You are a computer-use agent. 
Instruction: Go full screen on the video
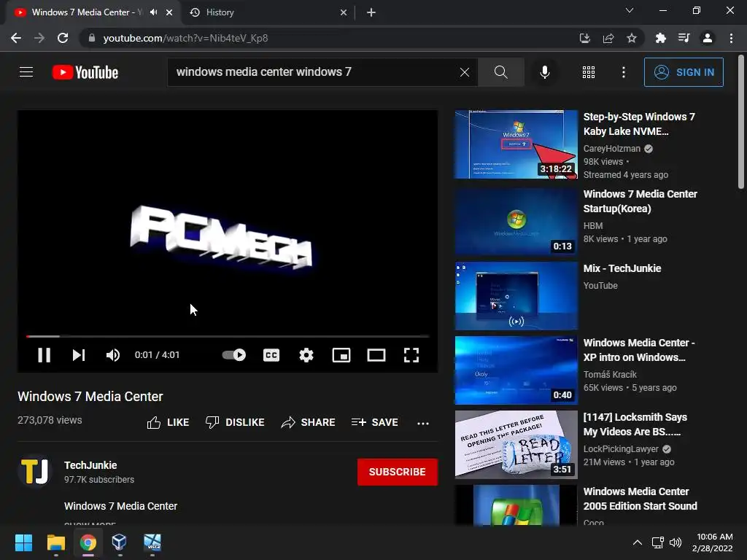click(x=411, y=355)
